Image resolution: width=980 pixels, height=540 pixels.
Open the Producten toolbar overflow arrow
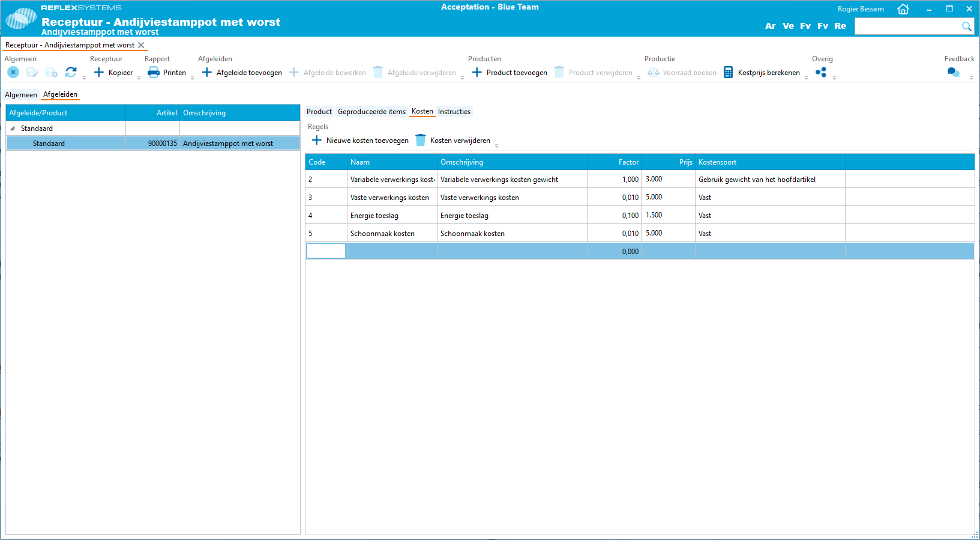(x=639, y=78)
